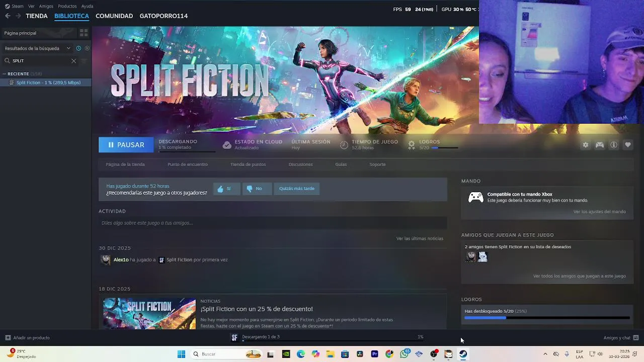Open the 25 % de descuento news title
Screen dimensions: 644x362
257,309
